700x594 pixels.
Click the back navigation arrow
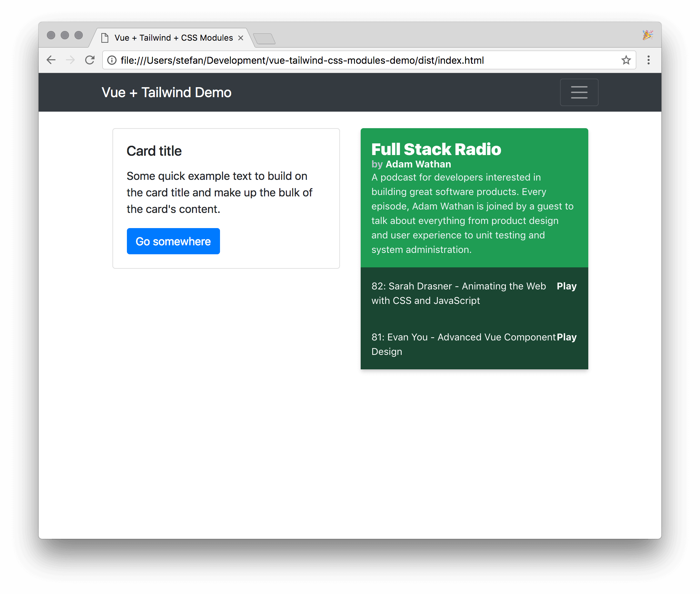pyautogui.click(x=52, y=60)
